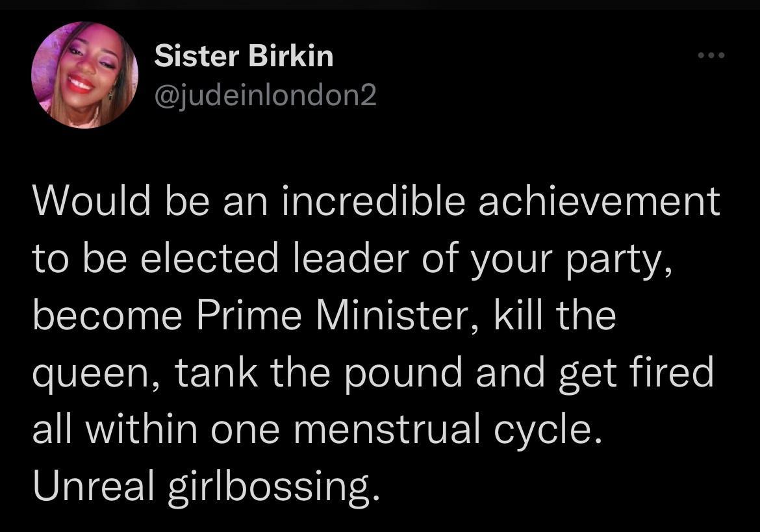
Task: Expand tweet actions with the ellipsis
Action: coord(711,55)
